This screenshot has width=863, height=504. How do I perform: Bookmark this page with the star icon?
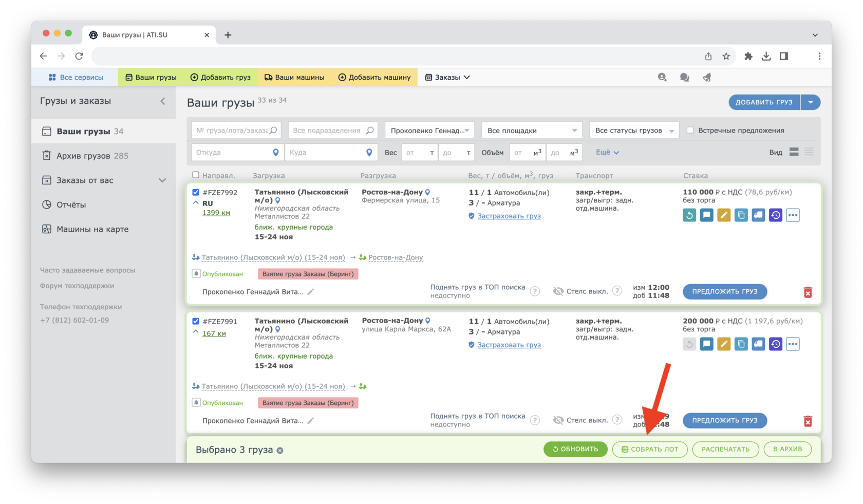(726, 56)
